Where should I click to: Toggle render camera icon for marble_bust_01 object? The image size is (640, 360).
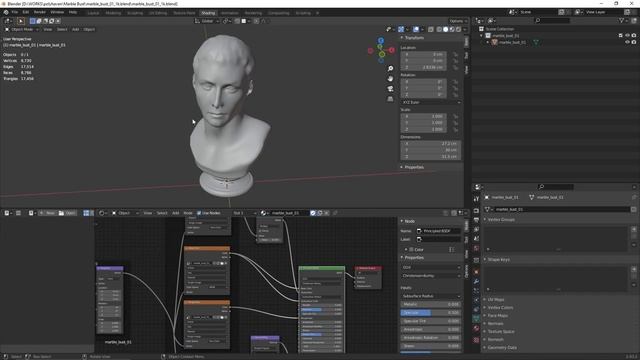634,42
